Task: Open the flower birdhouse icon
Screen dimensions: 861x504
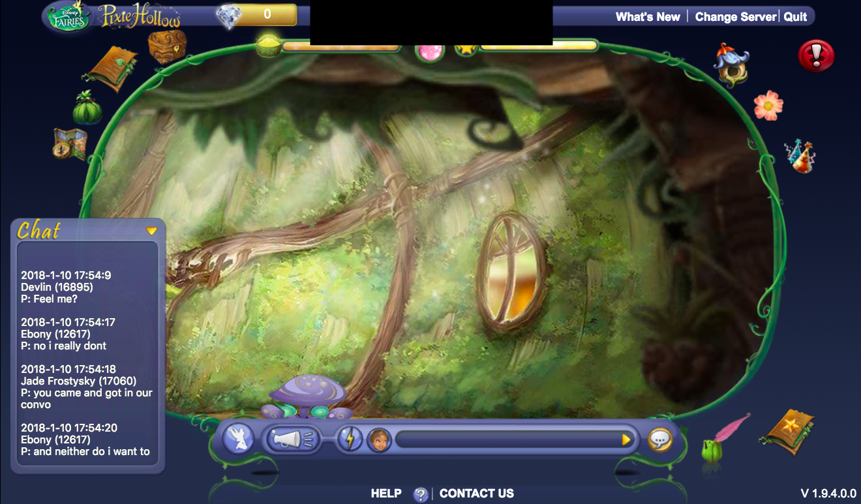Action: [733, 64]
